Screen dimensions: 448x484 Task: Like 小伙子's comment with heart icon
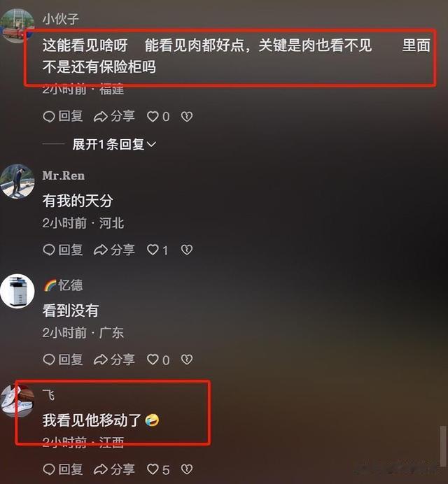click(x=158, y=117)
